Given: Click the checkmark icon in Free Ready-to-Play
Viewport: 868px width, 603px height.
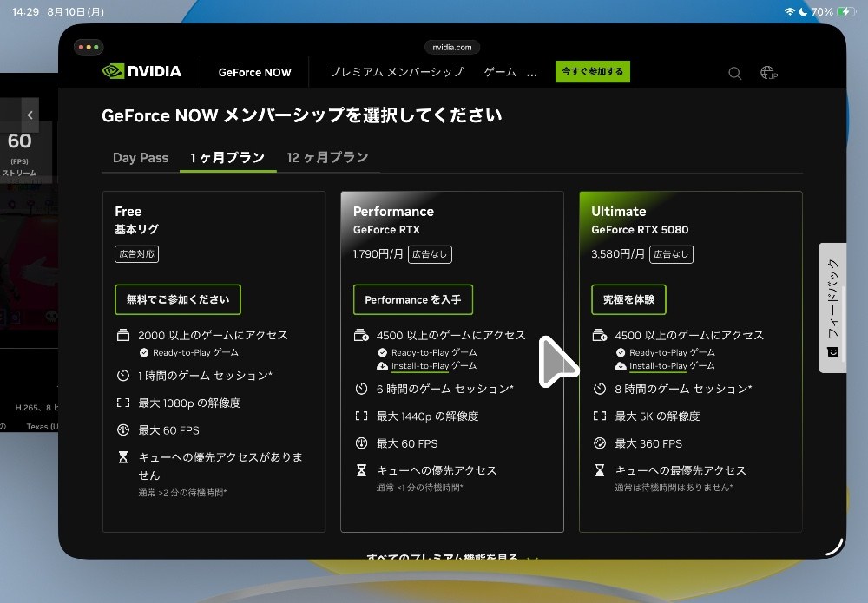Looking at the screenshot, I should coord(144,352).
